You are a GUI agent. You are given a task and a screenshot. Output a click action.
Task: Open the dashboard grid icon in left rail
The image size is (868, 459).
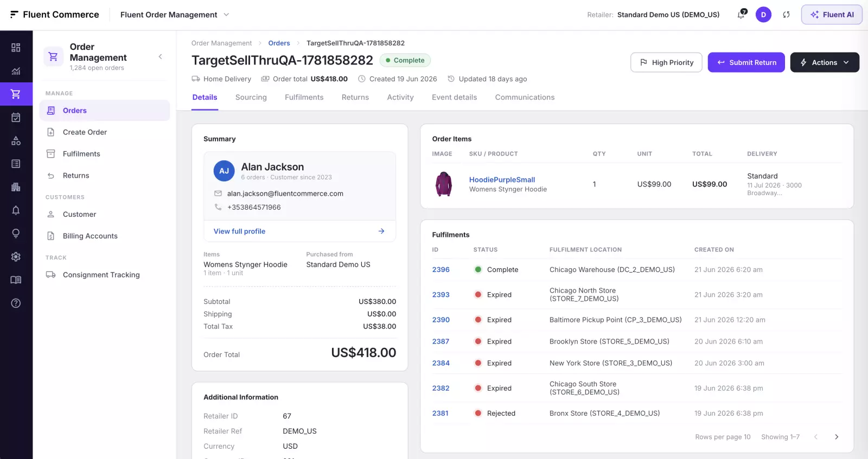pyautogui.click(x=16, y=48)
